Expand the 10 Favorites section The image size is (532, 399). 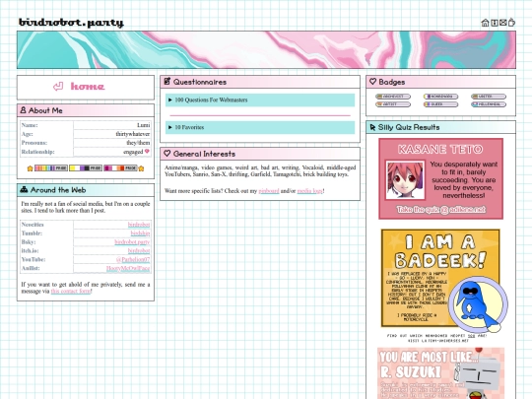(260, 127)
